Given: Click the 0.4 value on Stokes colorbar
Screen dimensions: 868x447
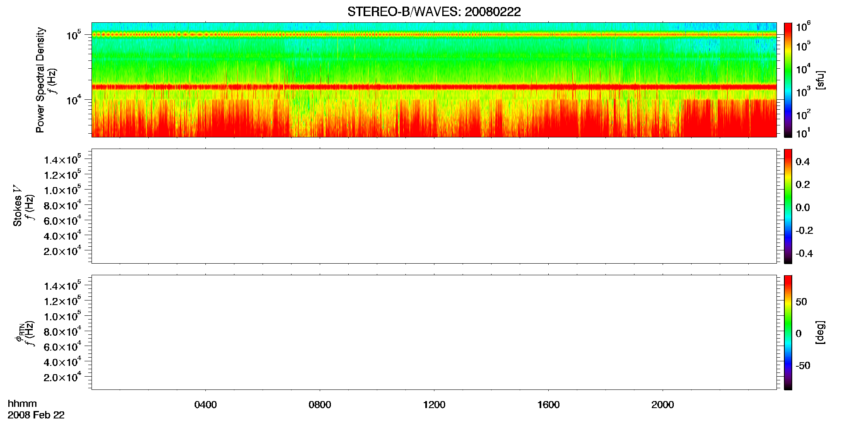Looking at the screenshot, I should (803, 162).
